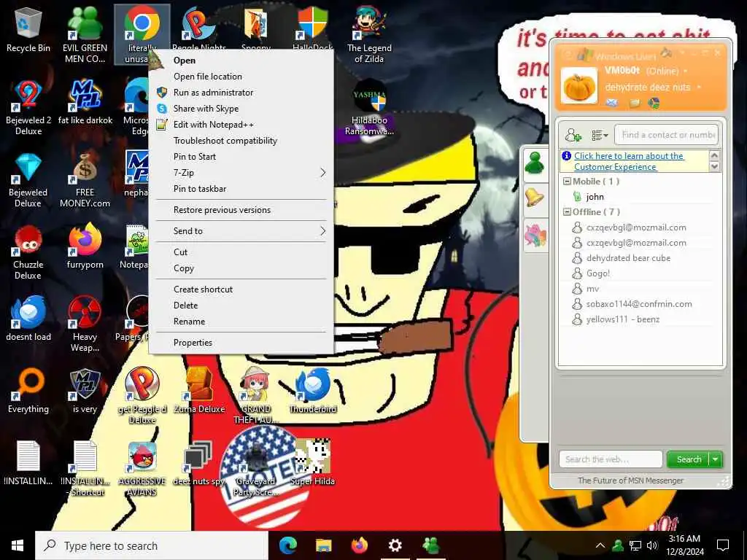Select Pin to taskbar
Viewport: 747px width, 560px height.
pyautogui.click(x=200, y=189)
